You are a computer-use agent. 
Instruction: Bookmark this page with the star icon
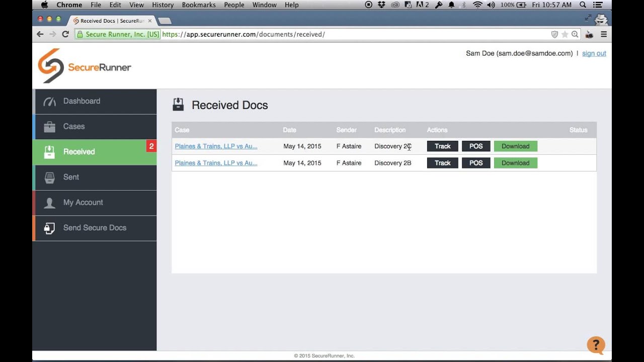coord(565,34)
